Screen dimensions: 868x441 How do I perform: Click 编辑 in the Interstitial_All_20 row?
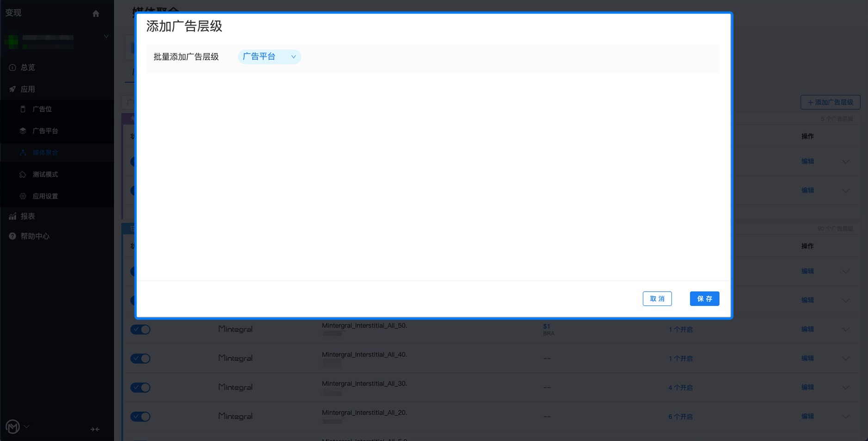click(807, 416)
